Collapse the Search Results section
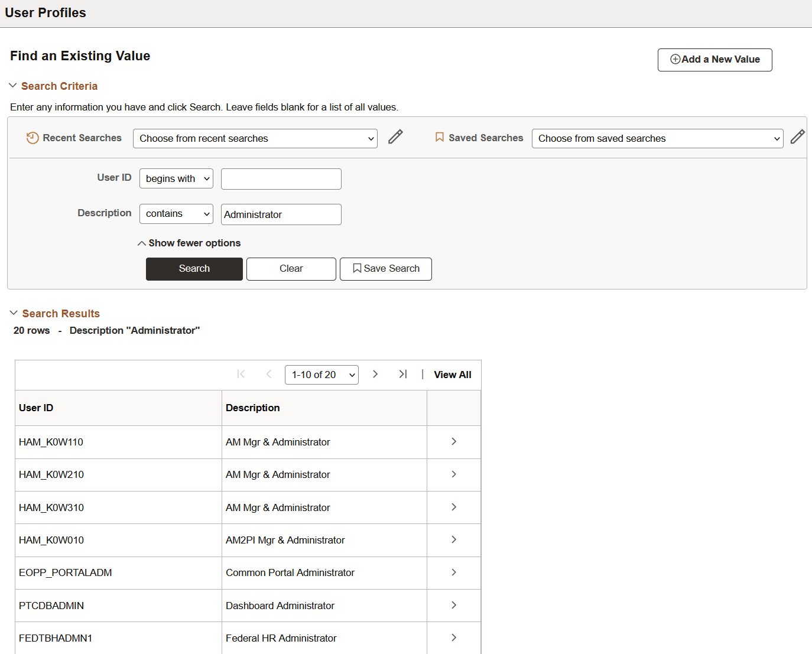Image resolution: width=812 pixels, height=654 pixels. click(x=13, y=313)
